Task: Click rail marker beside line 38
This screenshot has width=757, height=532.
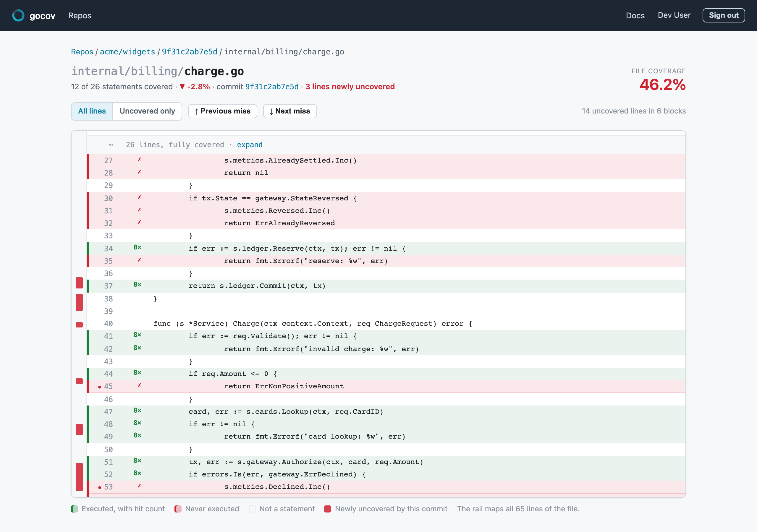Action: click(79, 302)
